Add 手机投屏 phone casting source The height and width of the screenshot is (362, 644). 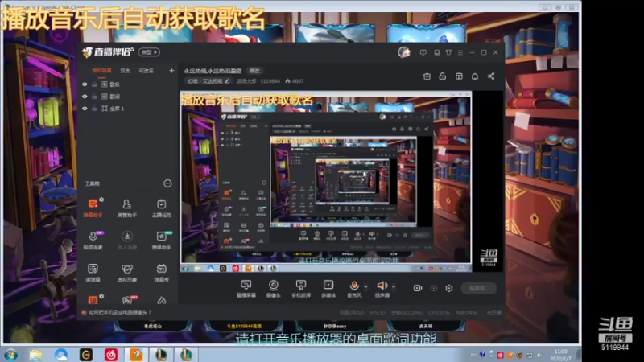click(301, 289)
